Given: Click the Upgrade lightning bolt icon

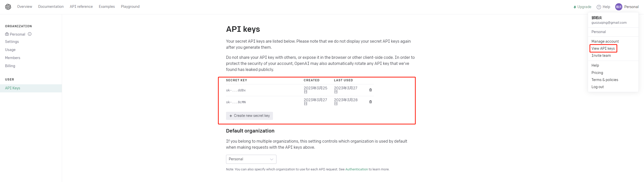Looking at the screenshot, I should coord(575,7).
